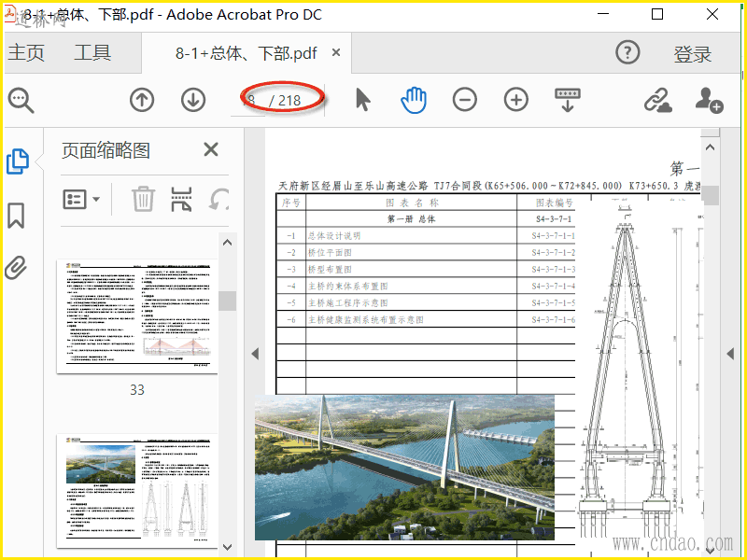The image size is (747, 560).
Task: Open the thumbnail options dropdown menu
Action: pyautogui.click(x=81, y=200)
